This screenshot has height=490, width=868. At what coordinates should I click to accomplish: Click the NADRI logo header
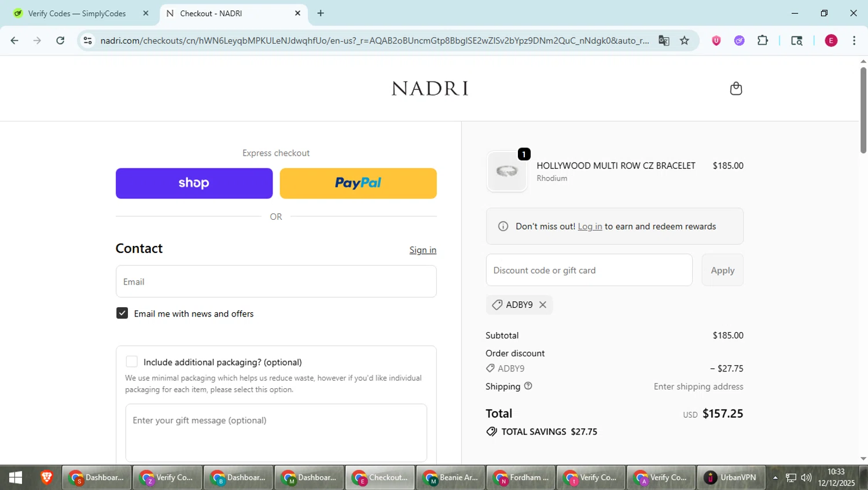click(430, 89)
